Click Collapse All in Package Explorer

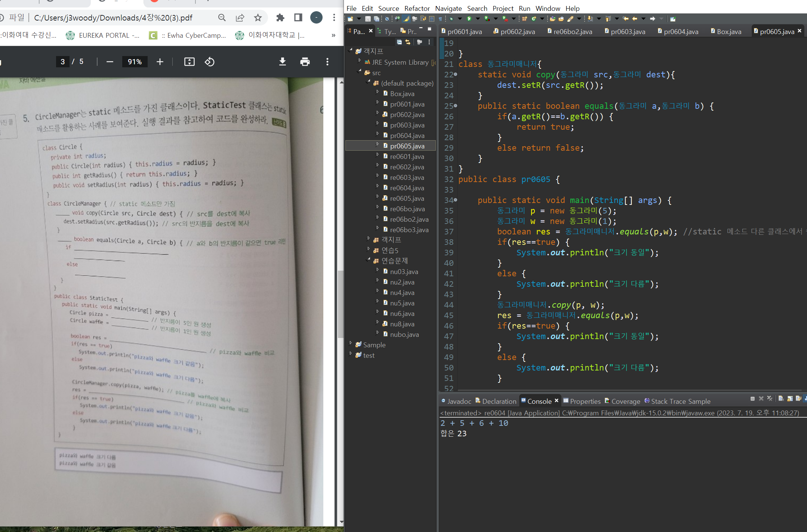click(399, 42)
